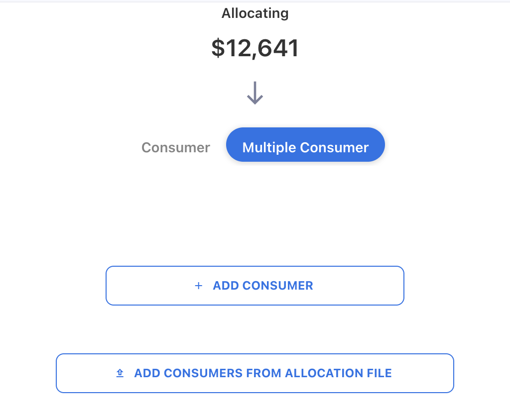Tap the gray arrow pointing down
The width and height of the screenshot is (510, 420).
click(x=255, y=93)
